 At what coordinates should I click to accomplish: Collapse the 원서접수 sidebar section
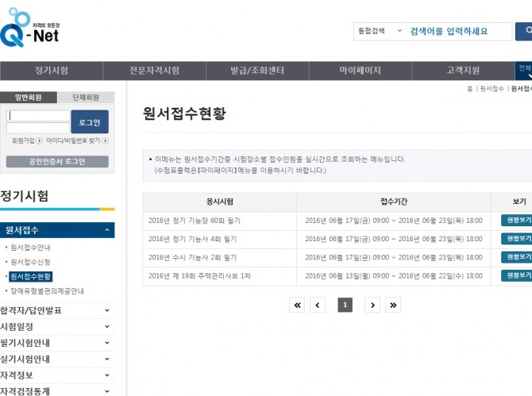tap(106, 230)
